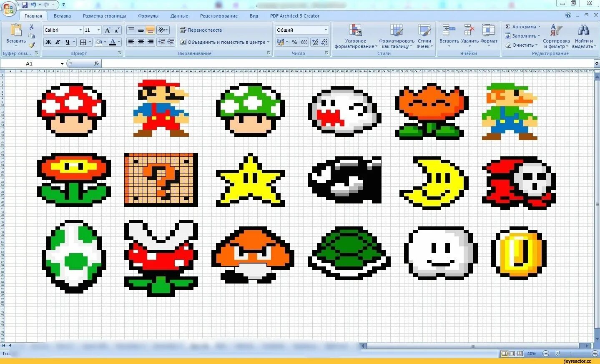Open the Общий number format dropdown

[326, 30]
